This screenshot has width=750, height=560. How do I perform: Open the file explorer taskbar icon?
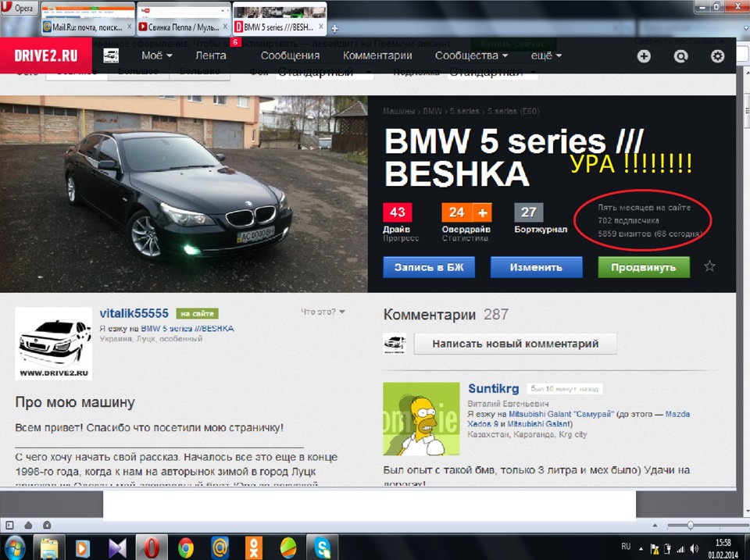[49, 548]
